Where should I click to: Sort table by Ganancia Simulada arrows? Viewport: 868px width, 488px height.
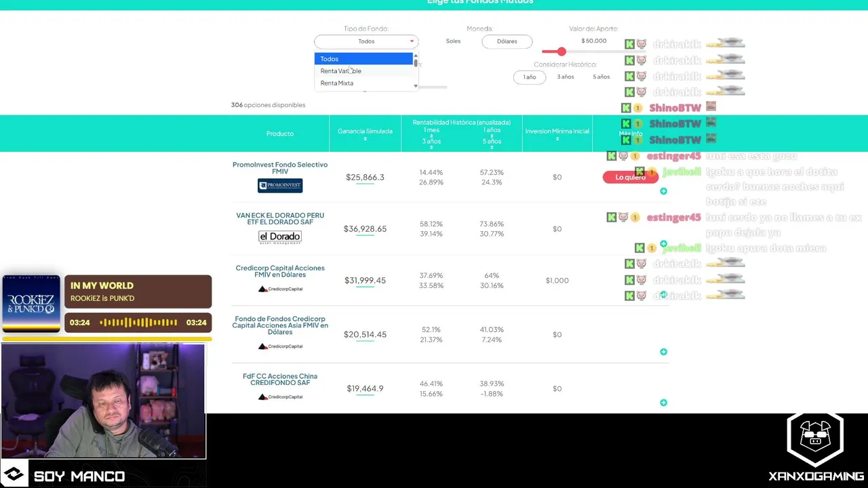pos(365,139)
